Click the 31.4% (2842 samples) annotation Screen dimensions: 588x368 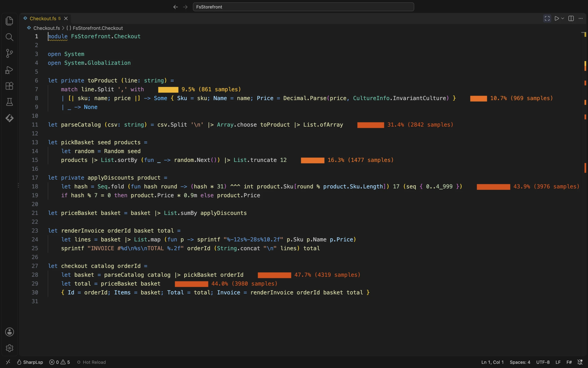click(x=420, y=125)
